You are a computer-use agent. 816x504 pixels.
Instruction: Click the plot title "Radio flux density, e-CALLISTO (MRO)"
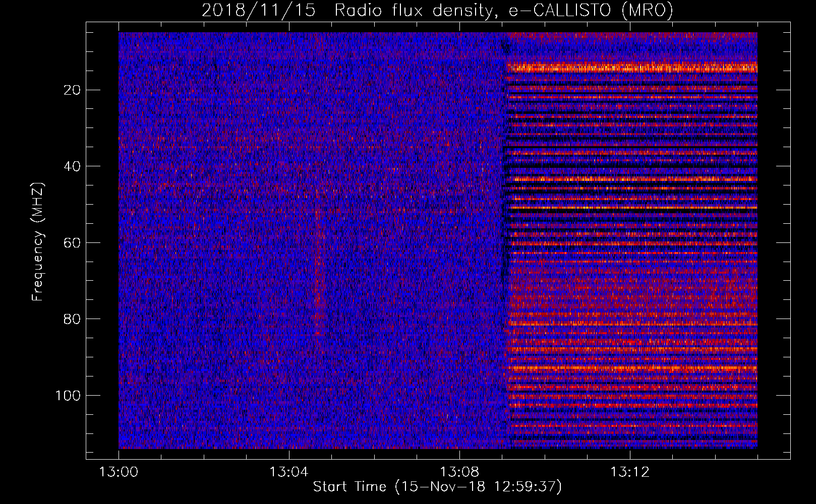(503, 10)
